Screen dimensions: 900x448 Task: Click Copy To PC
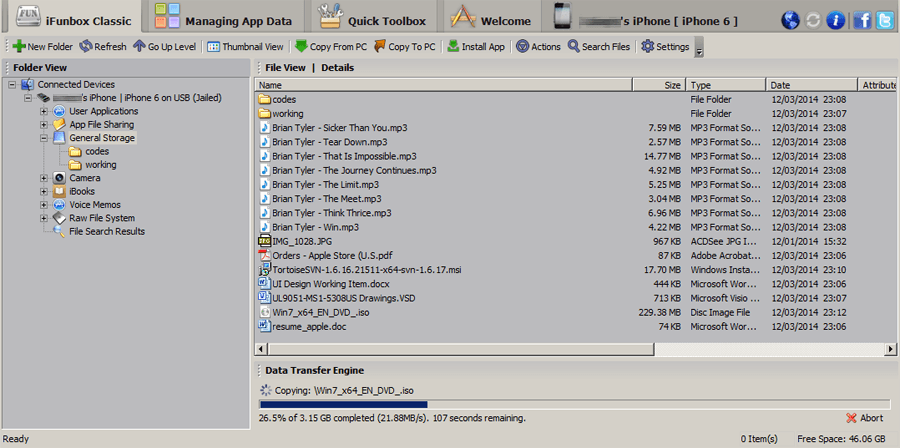[404, 47]
